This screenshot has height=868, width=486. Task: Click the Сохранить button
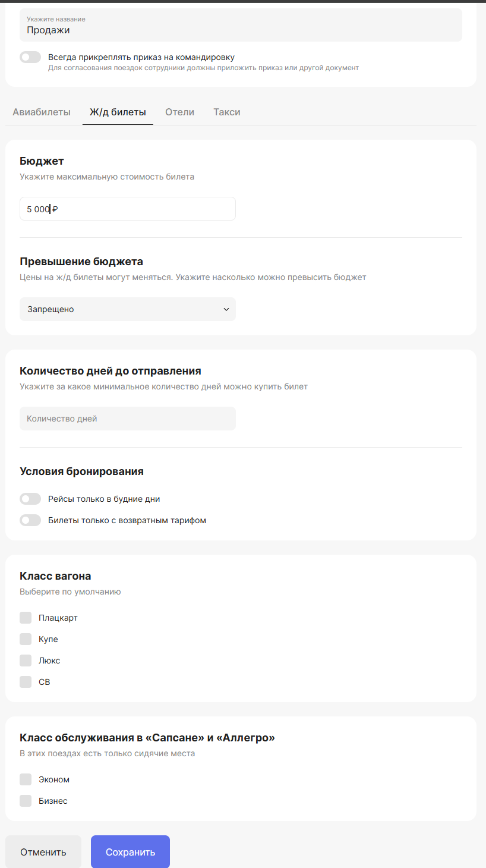click(130, 852)
